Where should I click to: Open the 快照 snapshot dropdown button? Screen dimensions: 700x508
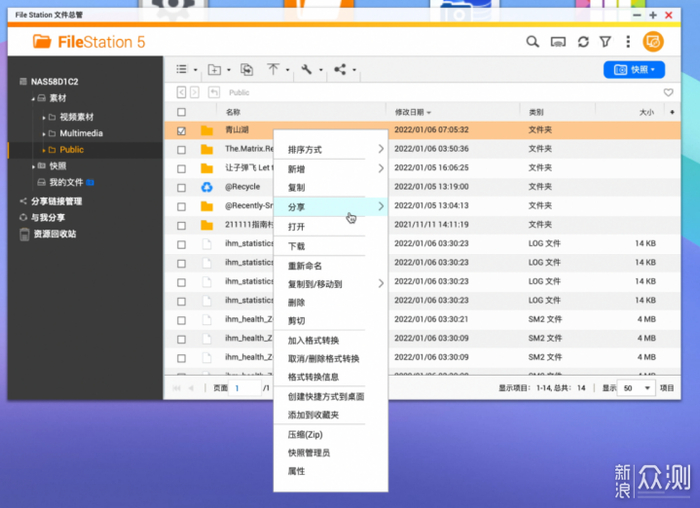(x=634, y=70)
